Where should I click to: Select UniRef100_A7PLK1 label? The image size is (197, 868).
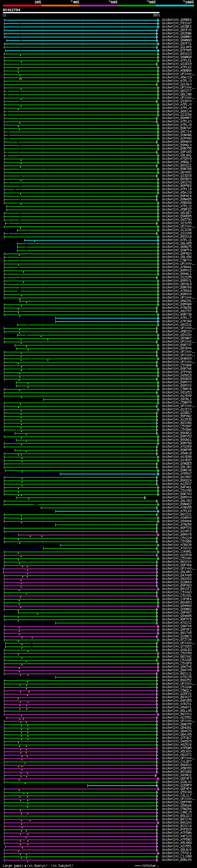176,60
